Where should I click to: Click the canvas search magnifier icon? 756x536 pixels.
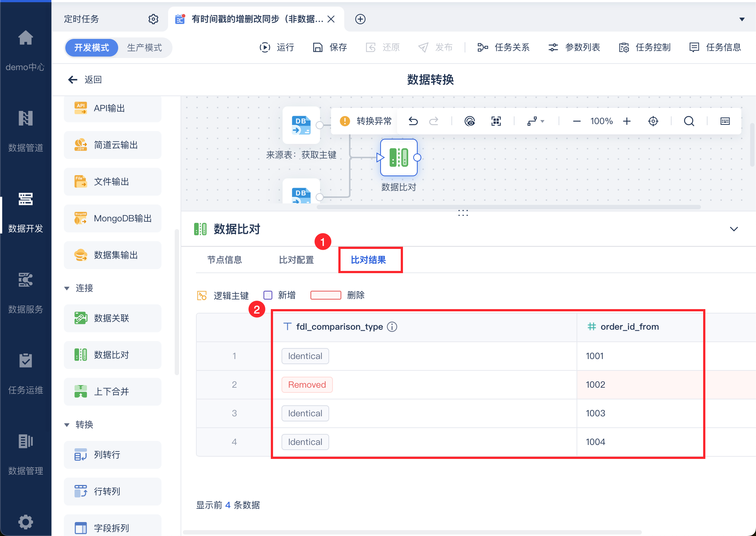coord(689,121)
